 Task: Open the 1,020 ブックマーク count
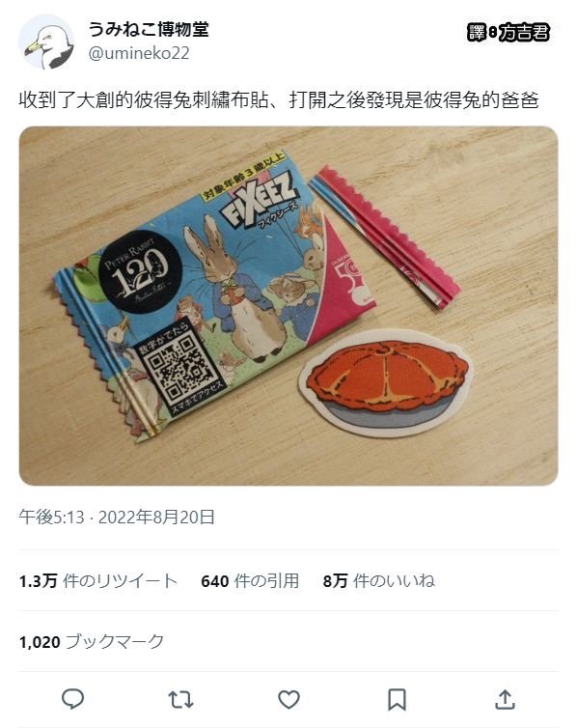tap(92, 642)
